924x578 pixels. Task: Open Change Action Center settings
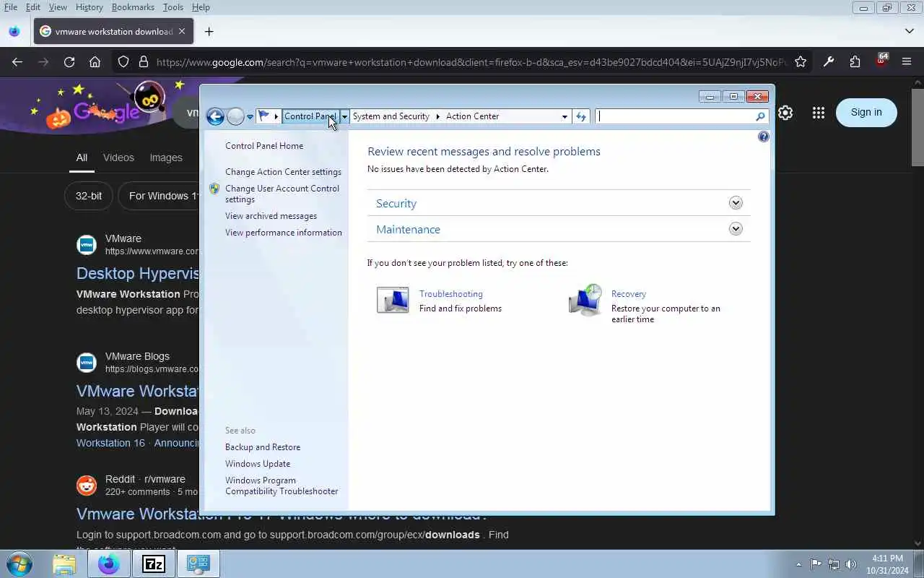(x=283, y=172)
